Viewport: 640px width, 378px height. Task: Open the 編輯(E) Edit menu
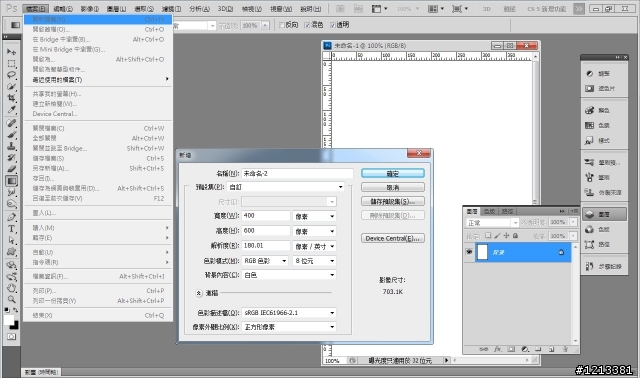[x=63, y=9]
